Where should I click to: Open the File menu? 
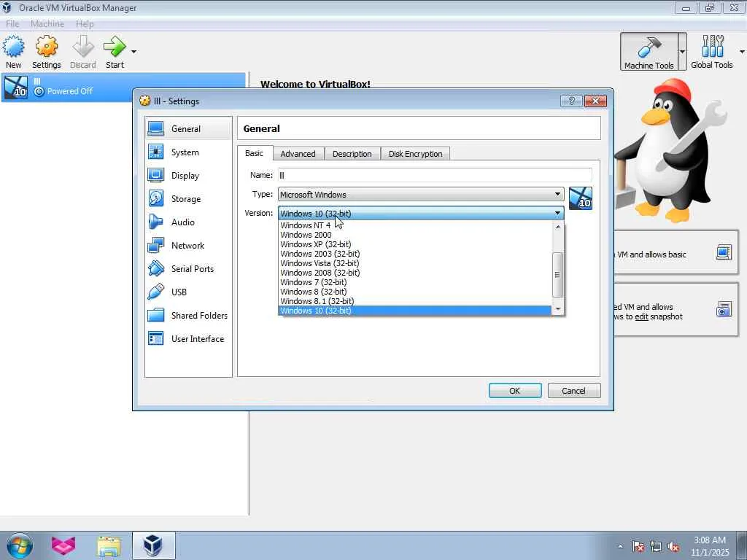[12, 24]
